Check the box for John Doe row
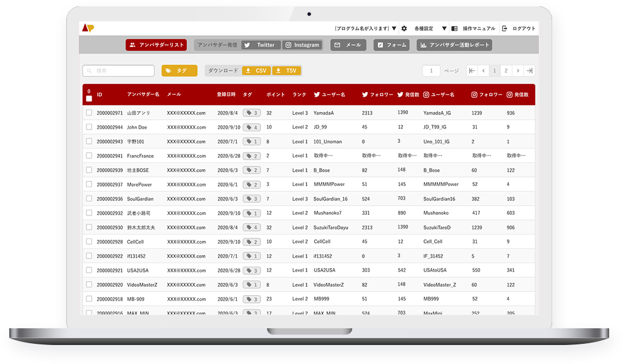 coord(89,127)
